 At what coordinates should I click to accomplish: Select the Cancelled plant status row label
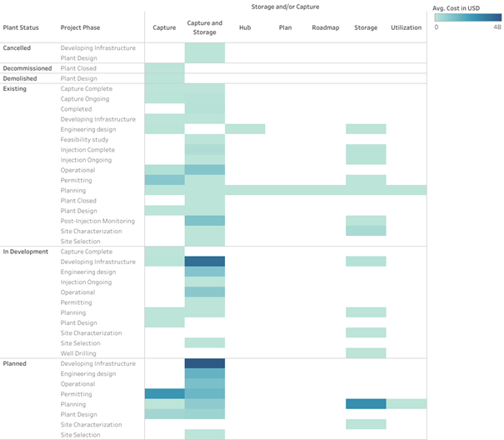click(17, 48)
